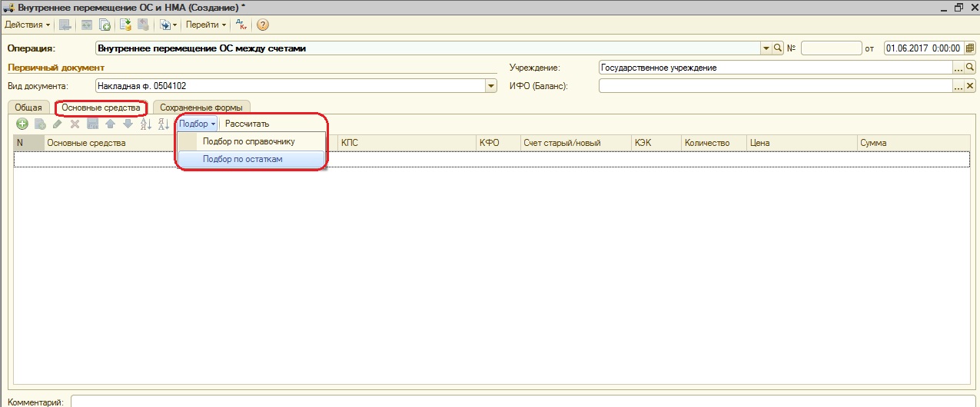Click the move row down arrow icon
The width and height of the screenshot is (980, 407).
click(128, 124)
